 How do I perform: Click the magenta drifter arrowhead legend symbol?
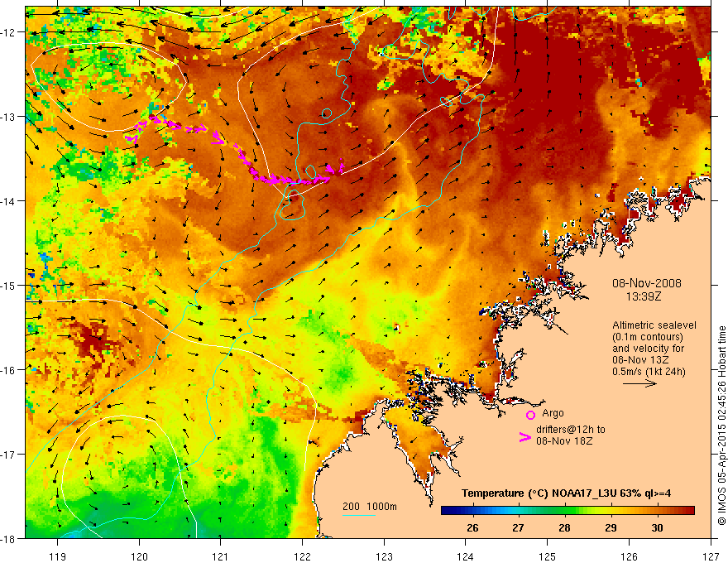pos(524,437)
